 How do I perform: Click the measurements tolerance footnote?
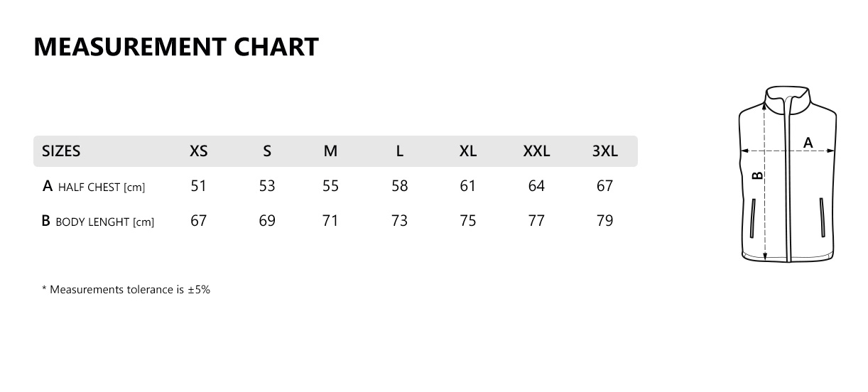[x=126, y=290]
